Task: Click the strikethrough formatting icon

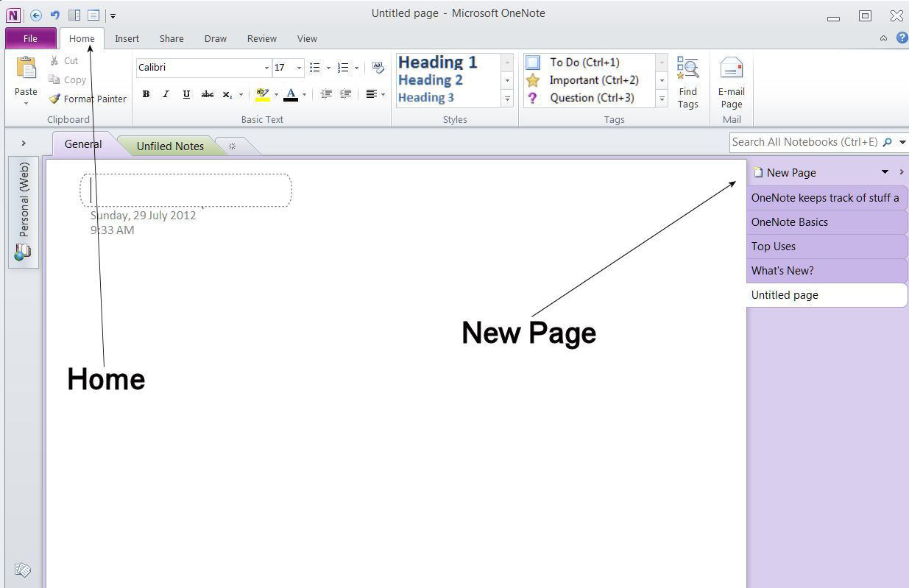Action: click(207, 94)
